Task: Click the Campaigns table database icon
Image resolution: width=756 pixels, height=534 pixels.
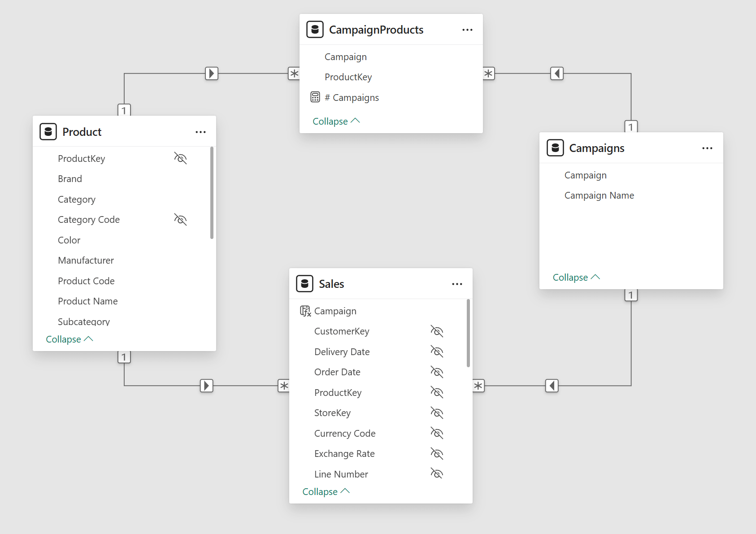Action: (x=555, y=148)
